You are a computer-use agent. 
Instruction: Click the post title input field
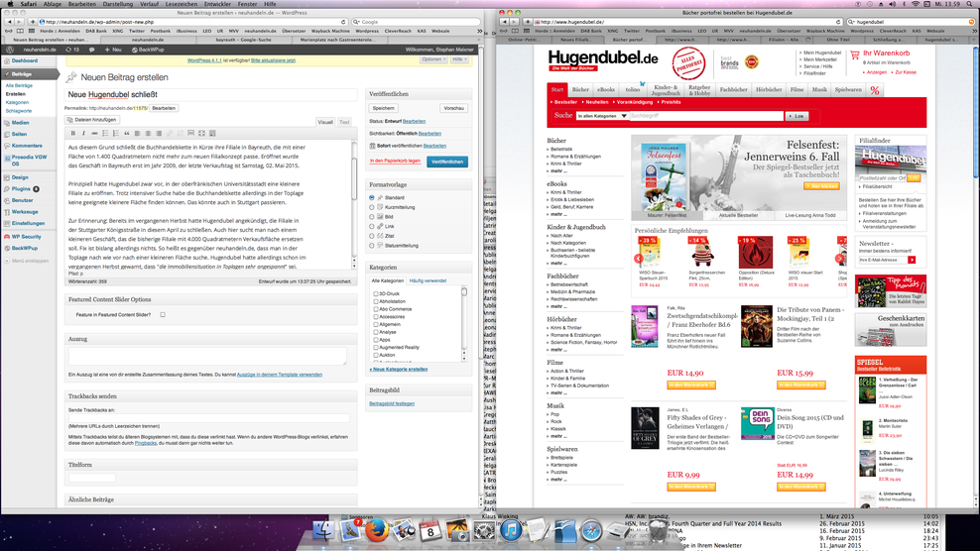[x=210, y=94]
